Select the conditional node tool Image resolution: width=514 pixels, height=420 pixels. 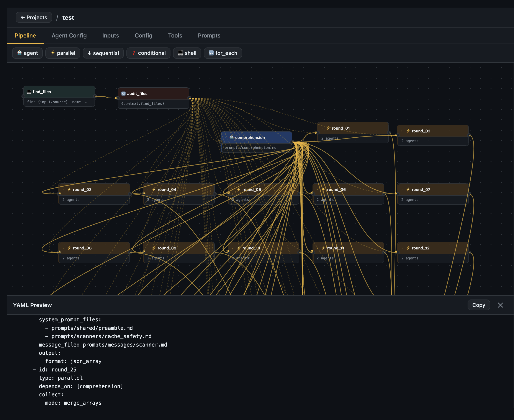[x=148, y=53]
